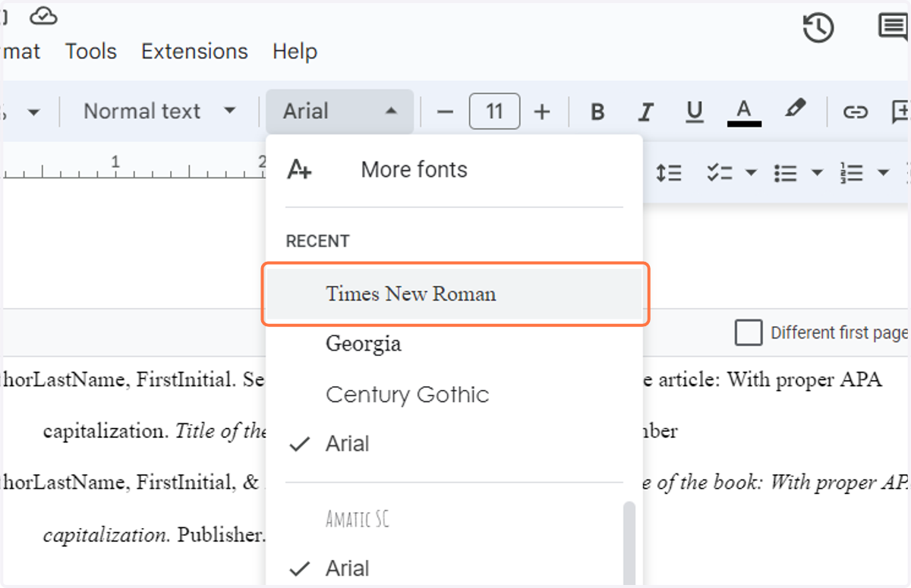Insert a bulleted list
The height and width of the screenshot is (588, 911).
pyautogui.click(x=785, y=173)
